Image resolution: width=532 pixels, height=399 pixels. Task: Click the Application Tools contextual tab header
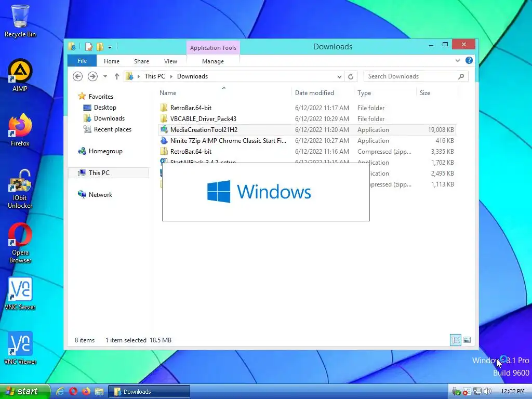[213, 48]
